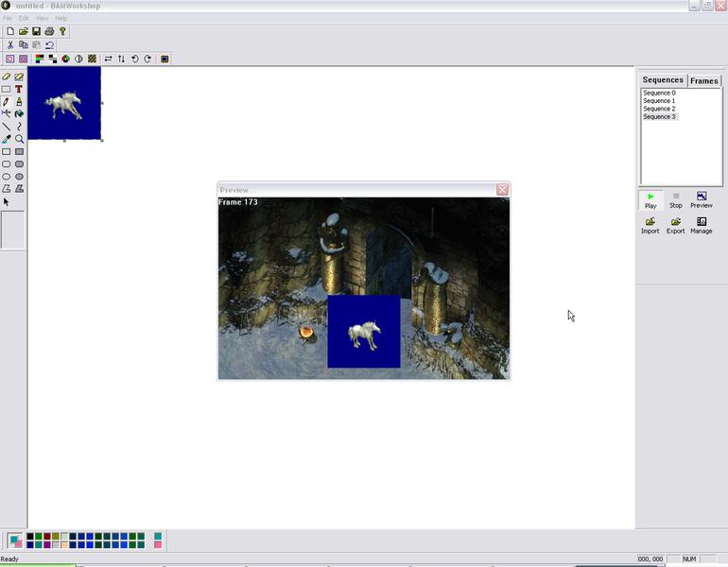Click the flip horizontal arrows icon
728x567 pixels.
pyautogui.click(x=108, y=59)
